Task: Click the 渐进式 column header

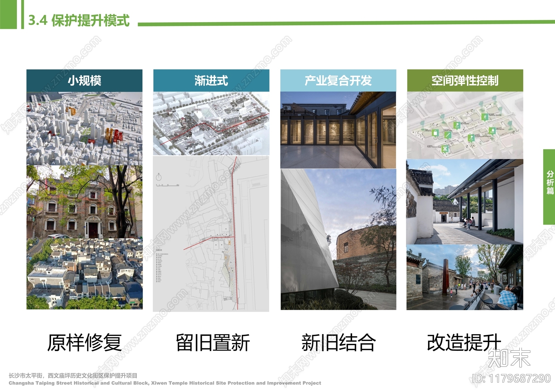Action: pyautogui.click(x=211, y=80)
